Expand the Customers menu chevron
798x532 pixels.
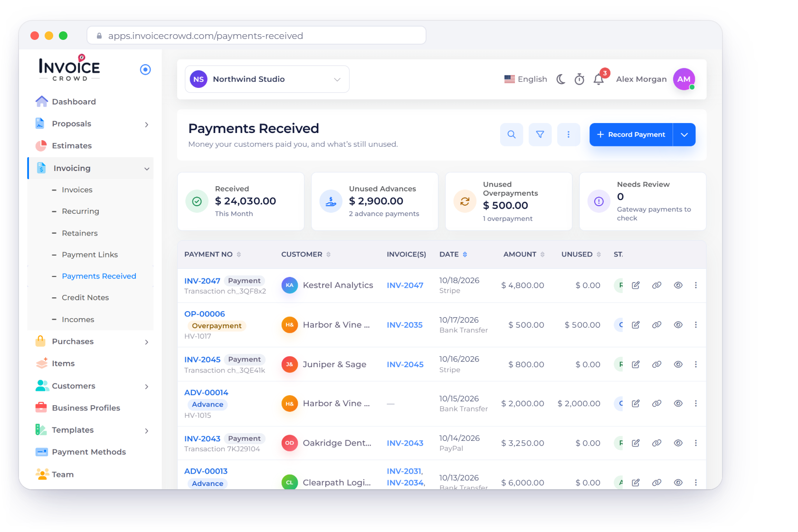(x=147, y=387)
